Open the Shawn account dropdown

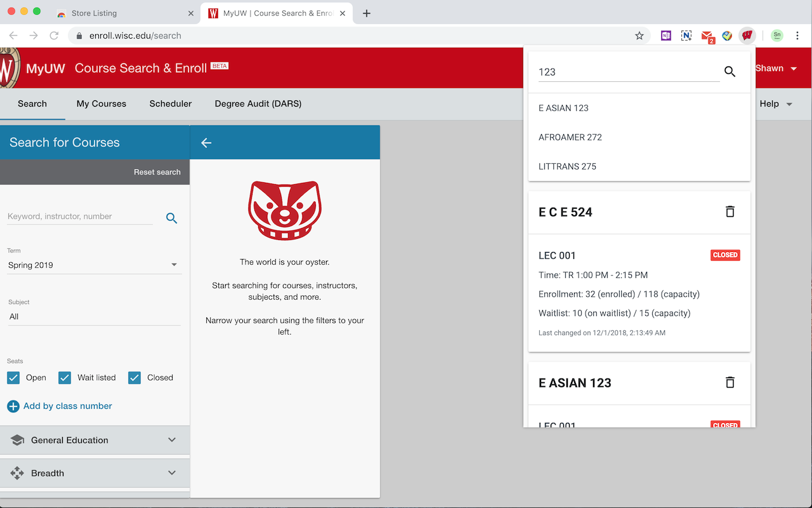[x=776, y=68]
